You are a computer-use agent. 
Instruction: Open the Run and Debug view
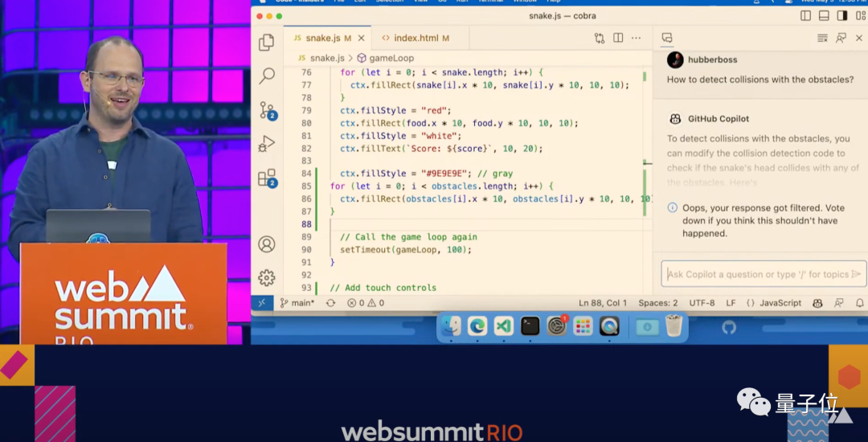coord(267,145)
